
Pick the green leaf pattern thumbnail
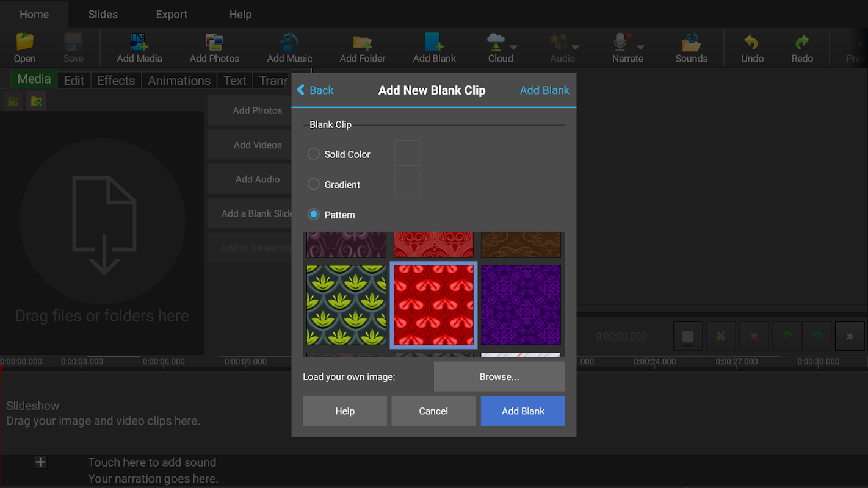pos(346,305)
